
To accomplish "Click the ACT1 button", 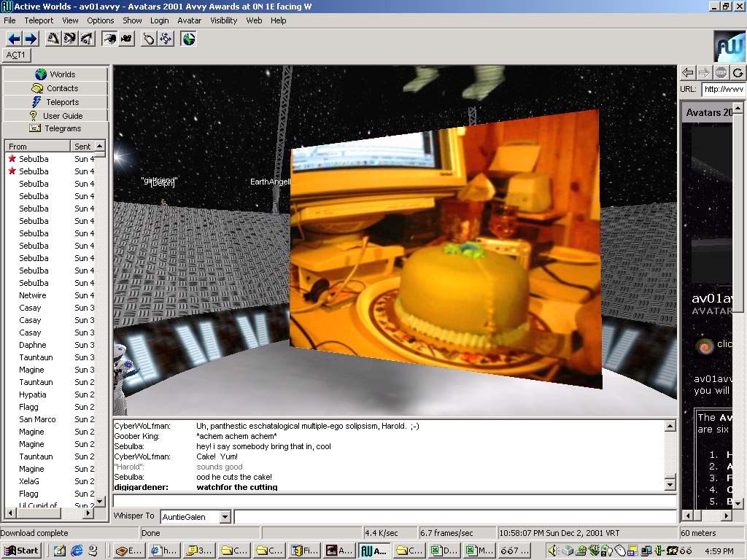I will click(16, 55).
